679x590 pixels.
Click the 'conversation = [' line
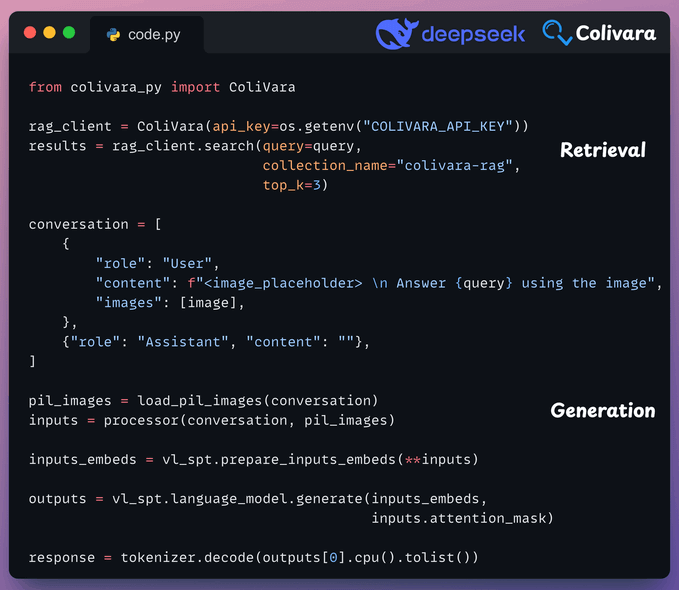point(95,224)
